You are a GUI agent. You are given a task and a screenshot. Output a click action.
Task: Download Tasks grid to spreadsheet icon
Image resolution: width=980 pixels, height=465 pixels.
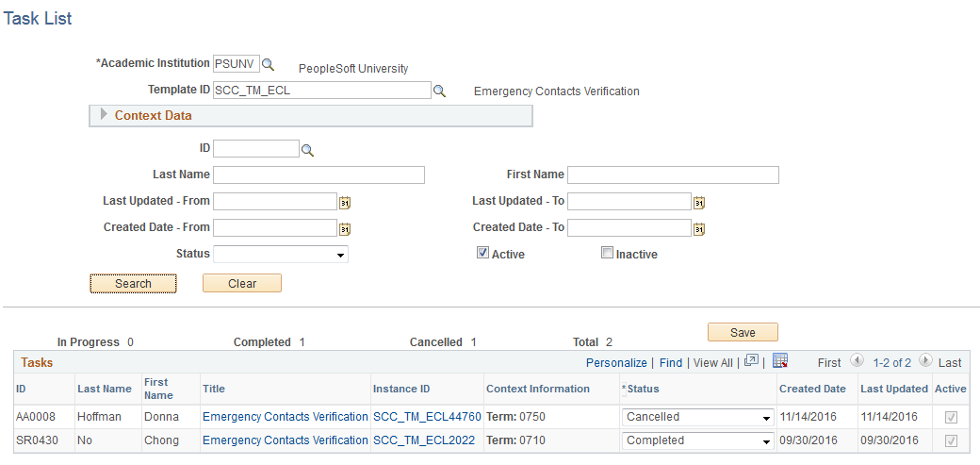click(x=779, y=361)
